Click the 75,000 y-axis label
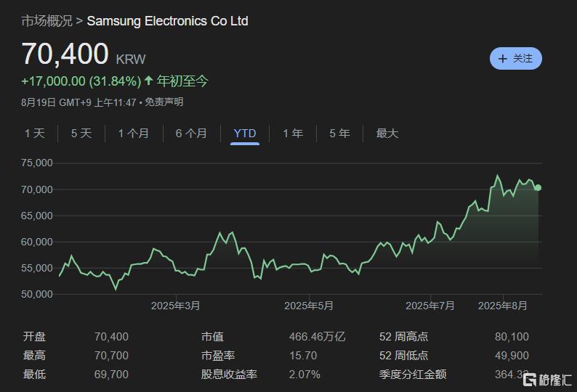577x392 pixels. pyautogui.click(x=37, y=163)
